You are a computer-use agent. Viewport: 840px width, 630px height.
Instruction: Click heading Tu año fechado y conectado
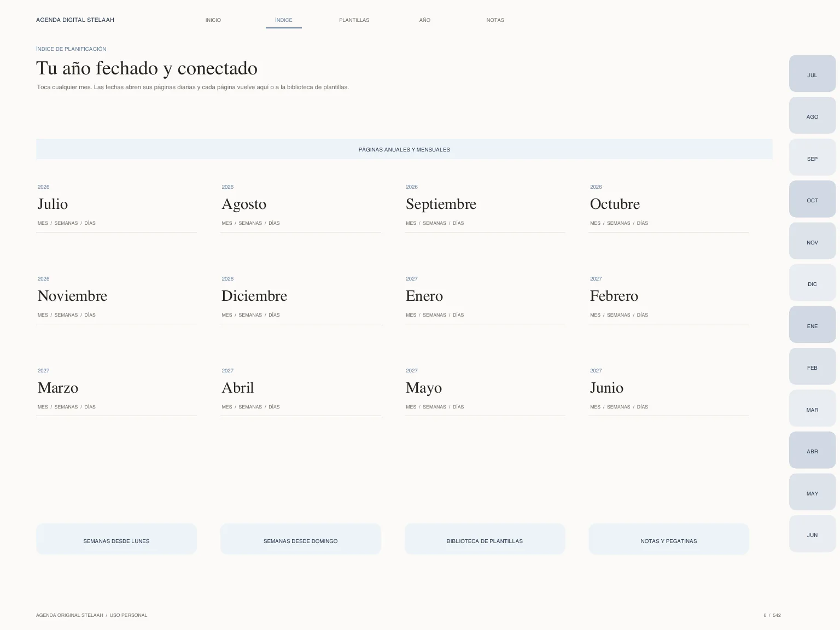pyautogui.click(x=147, y=68)
